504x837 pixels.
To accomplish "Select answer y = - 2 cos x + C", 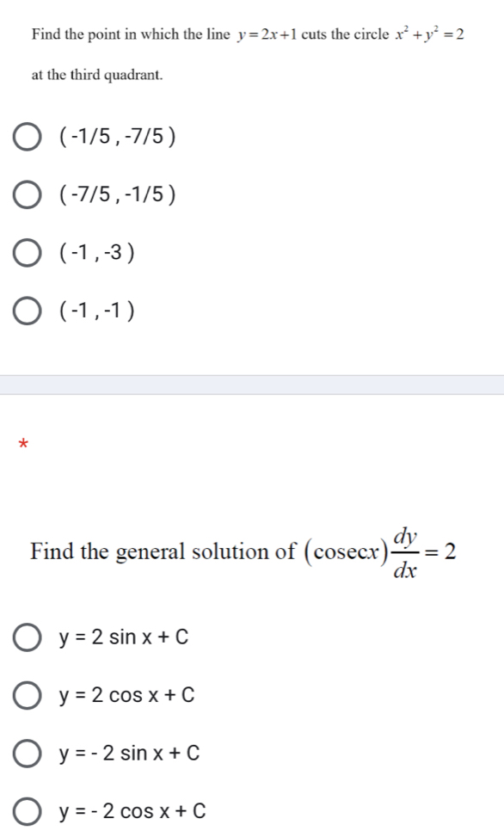I will pos(123,811).
